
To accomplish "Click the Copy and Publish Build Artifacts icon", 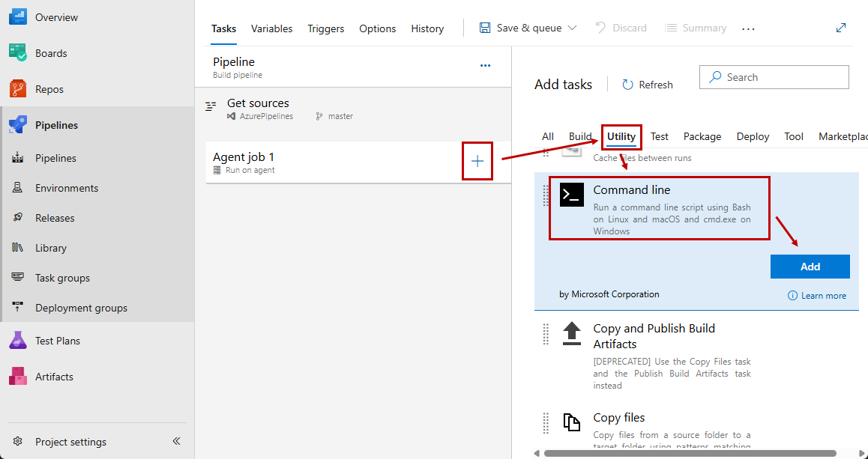I will click(x=572, y=333).
